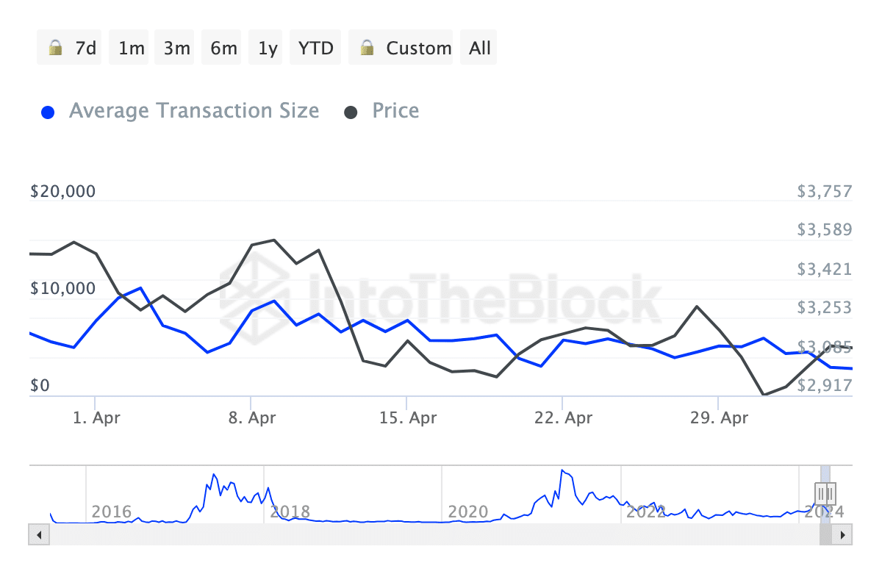Screen dimensions: 882x588
Task: Click the horizontal scrollbar thumb
Action: click(825, 534)
